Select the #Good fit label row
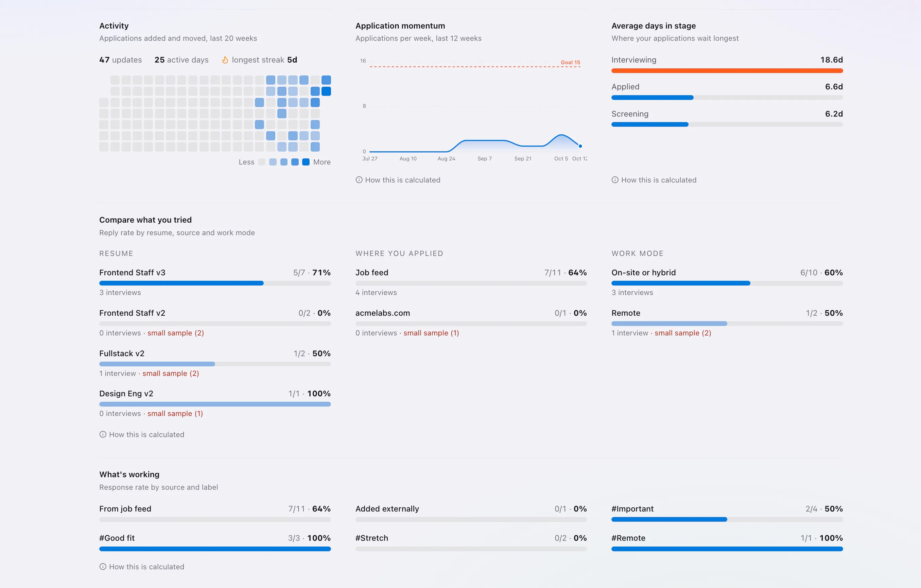 (215, 542)
